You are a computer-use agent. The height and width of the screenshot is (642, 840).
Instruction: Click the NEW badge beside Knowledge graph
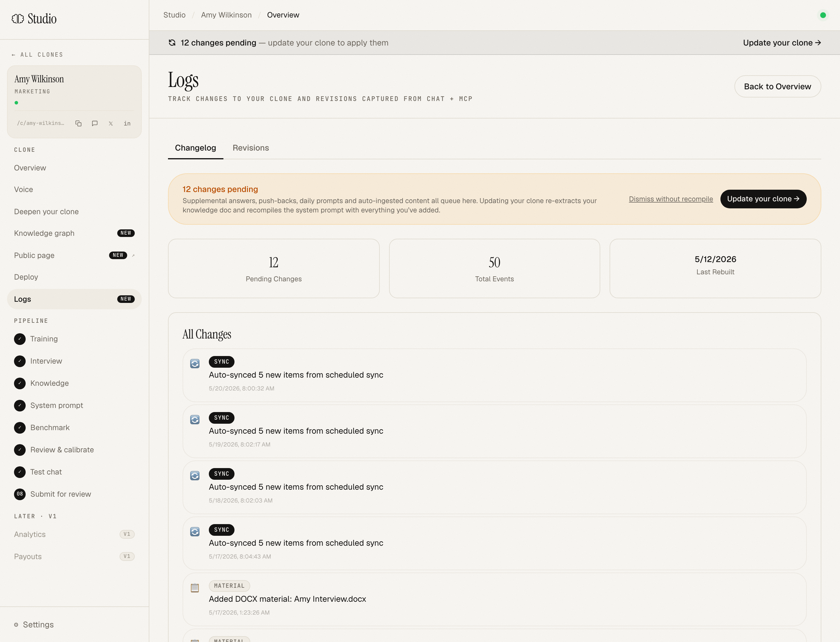pyautogui.click(x=126, y=233)
